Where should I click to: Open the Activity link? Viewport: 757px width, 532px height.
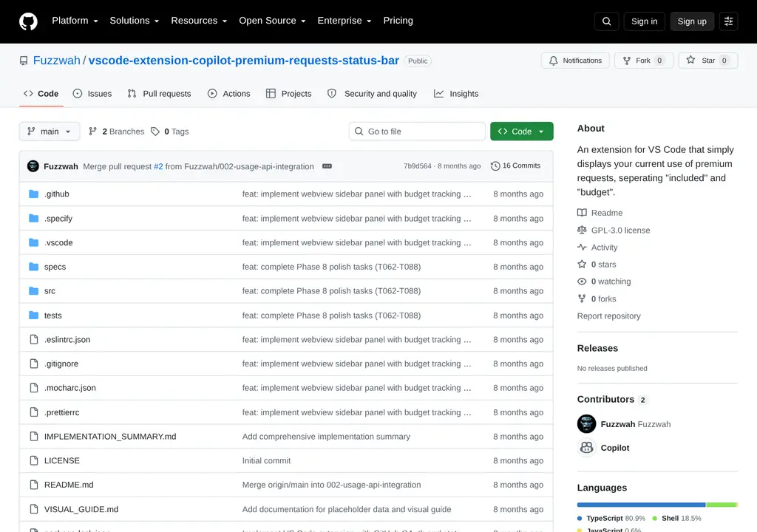click(597, 248)
